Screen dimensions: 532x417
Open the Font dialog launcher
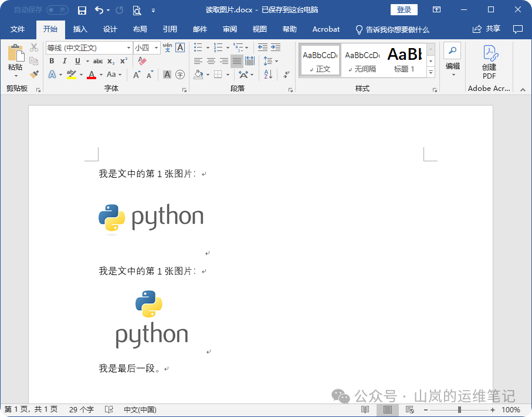pos(184,90)
